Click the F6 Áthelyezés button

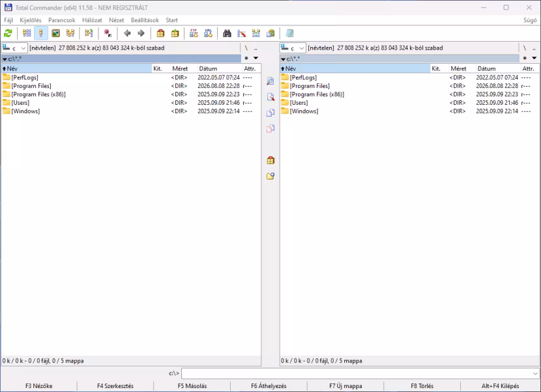(x=269, y=385)
